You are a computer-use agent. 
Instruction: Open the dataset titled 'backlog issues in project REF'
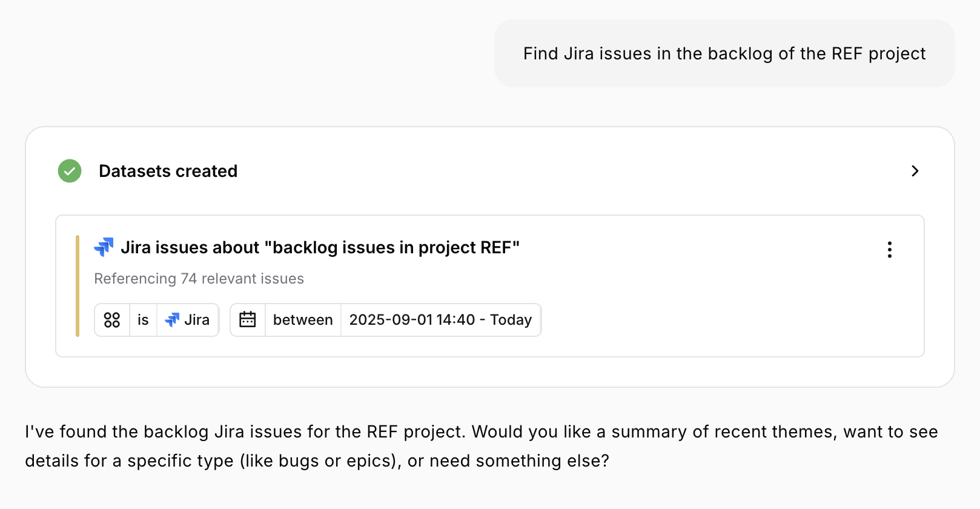pos(321,247)
